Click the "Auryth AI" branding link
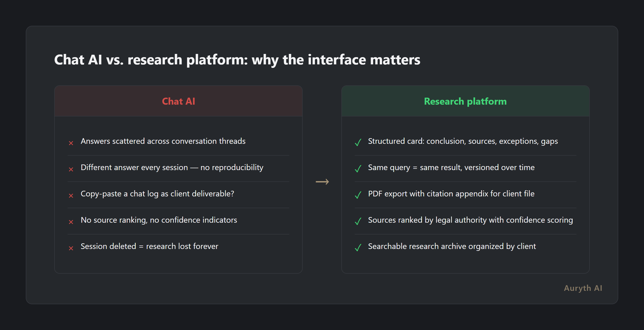Viewport: 644px width, 330px height. 583,288
